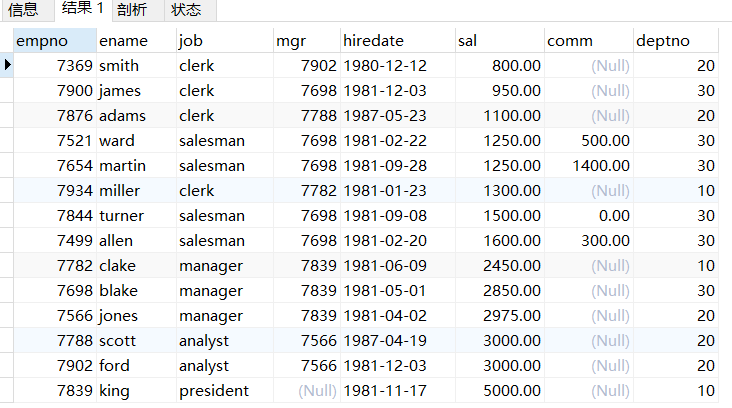Image resolution: width=732 pixels, height=408 pixels.
Task: Switch to the 信息 tab
Action: coord(24,10)
